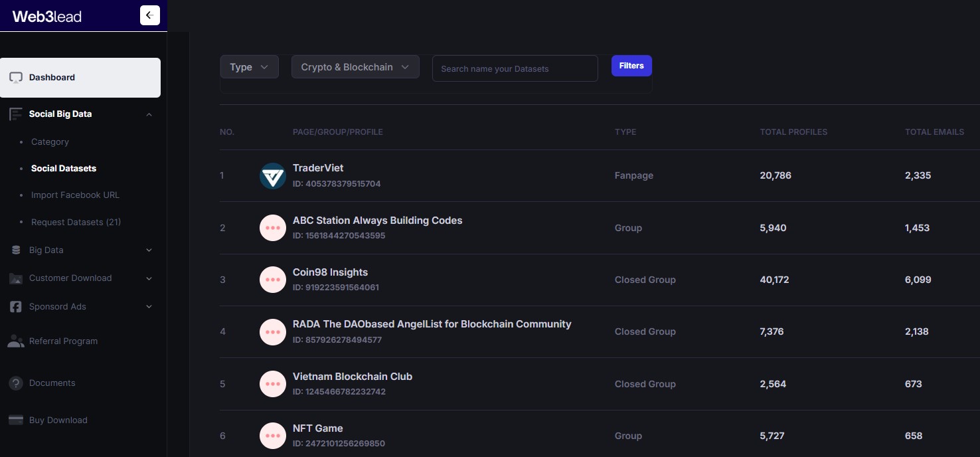This screenshot has width=980, height=457.
Task: Expand the Sponsord Ads menu chevron
Action: (x=149, y=307)
